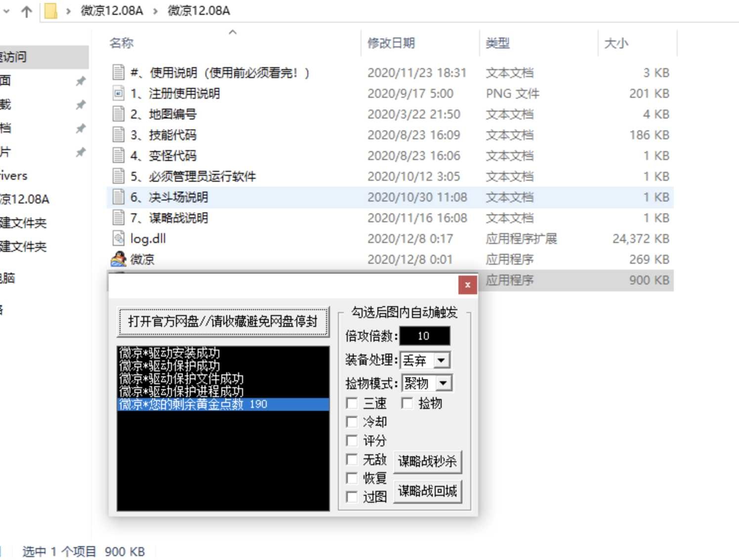The width and height of the screenshot is (739, 560).
Task: Click 打开官方网盘 button
Action: pyautogui.click(x=223, y=322)
